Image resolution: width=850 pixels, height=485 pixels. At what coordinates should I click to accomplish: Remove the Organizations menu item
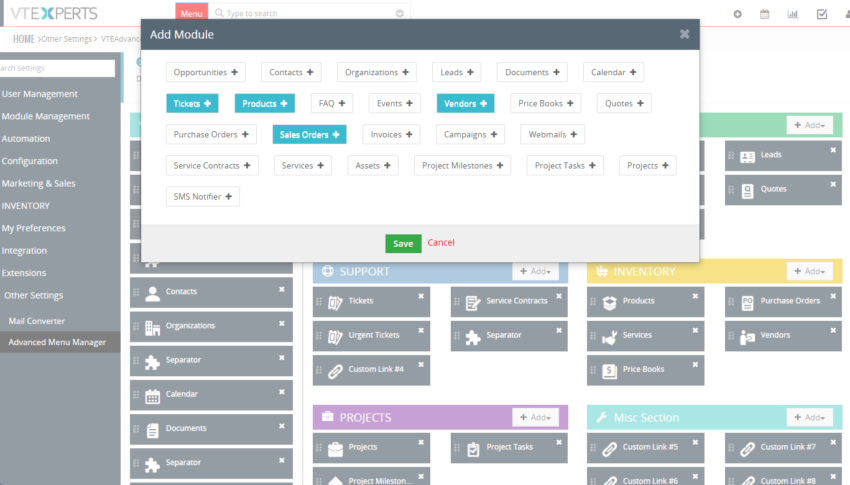pyautogui.click(x=282, y=324)
